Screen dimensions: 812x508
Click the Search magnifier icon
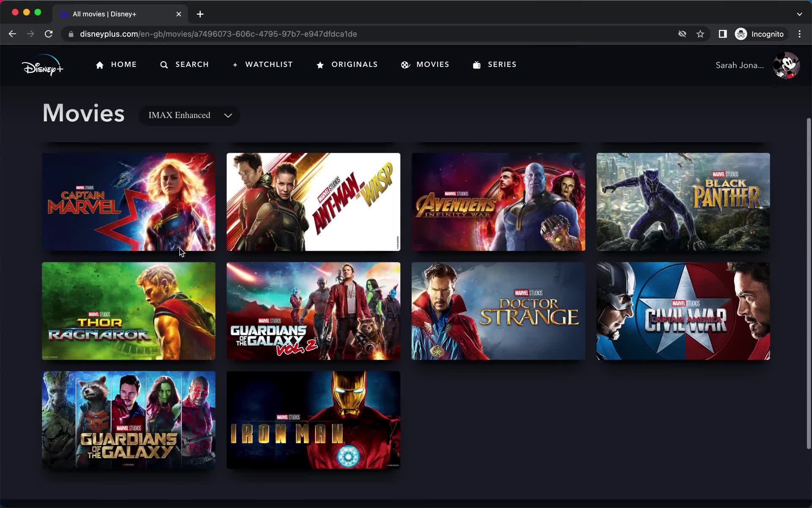[164, 65]
